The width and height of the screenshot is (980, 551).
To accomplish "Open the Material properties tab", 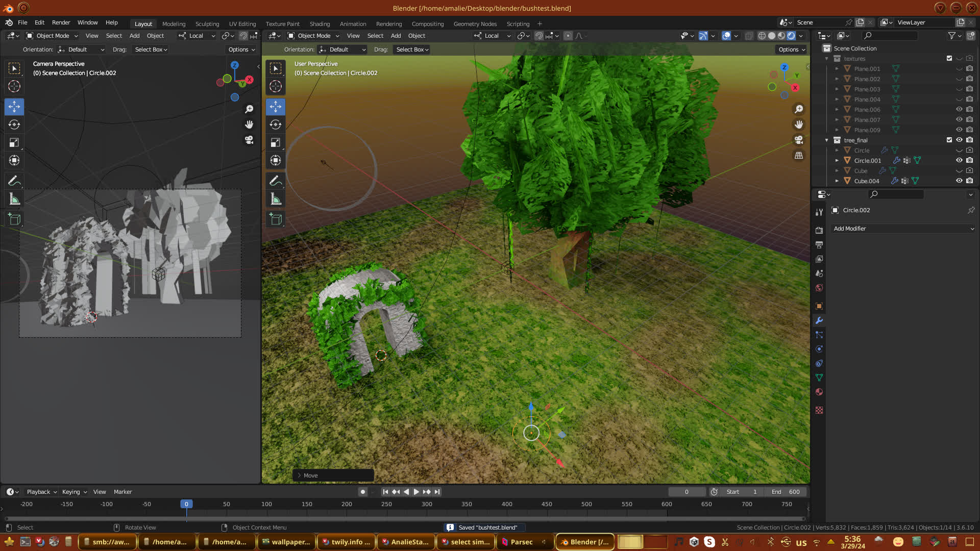I will click(x=819, y=392).
